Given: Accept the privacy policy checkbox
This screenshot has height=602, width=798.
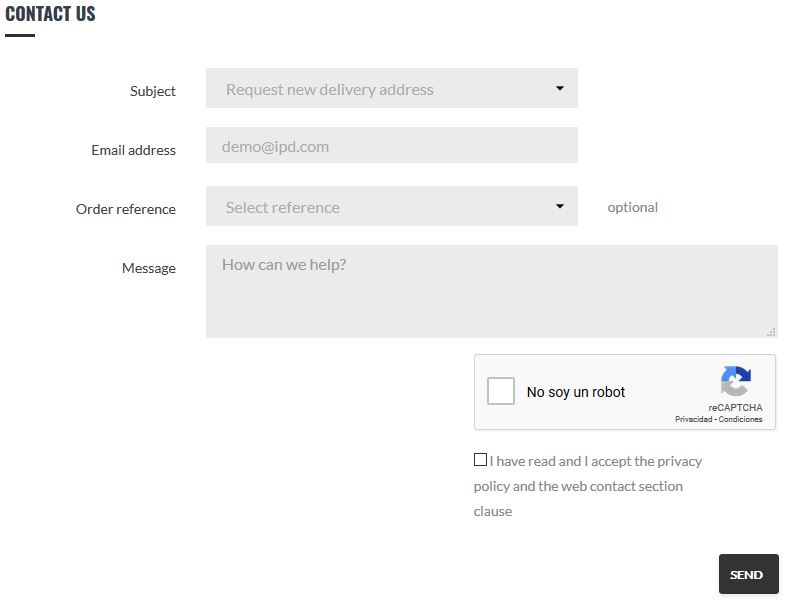Looking at the screenshot, I should (x=480, y=460).
